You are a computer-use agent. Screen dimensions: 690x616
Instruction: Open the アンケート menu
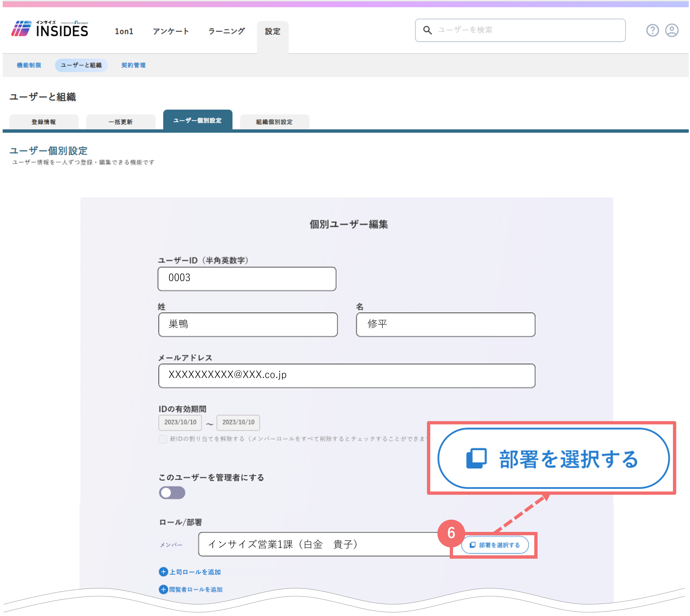point(171,32)
